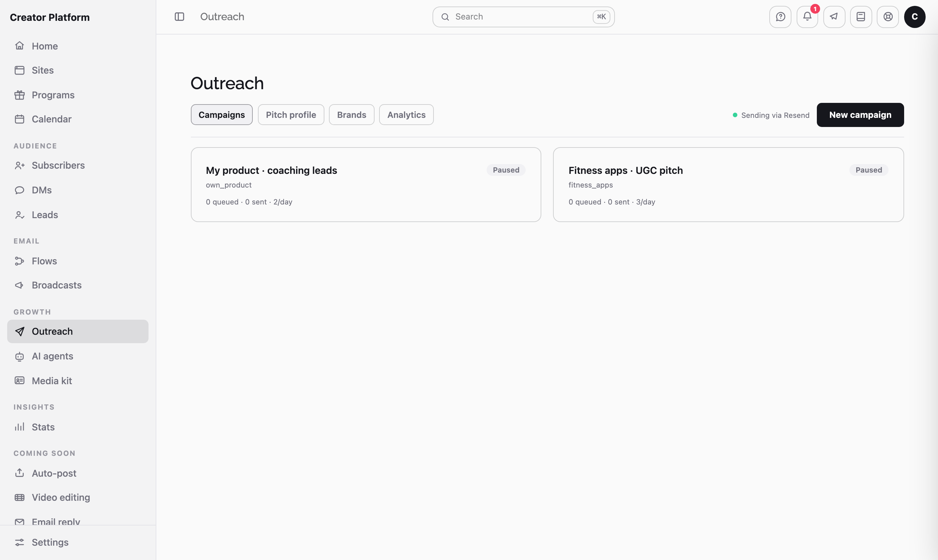Click the own_product label

click(x=228, y=185)
